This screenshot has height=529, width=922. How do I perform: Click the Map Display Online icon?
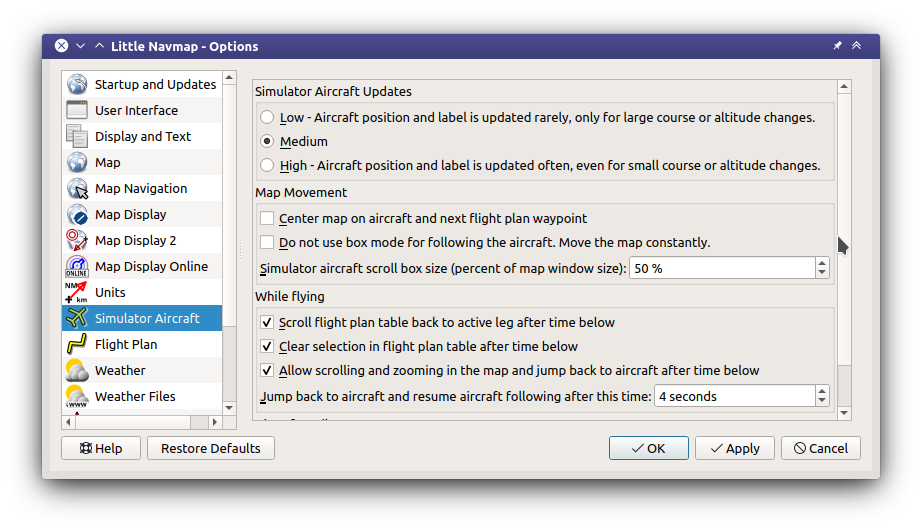pos(77,266)
